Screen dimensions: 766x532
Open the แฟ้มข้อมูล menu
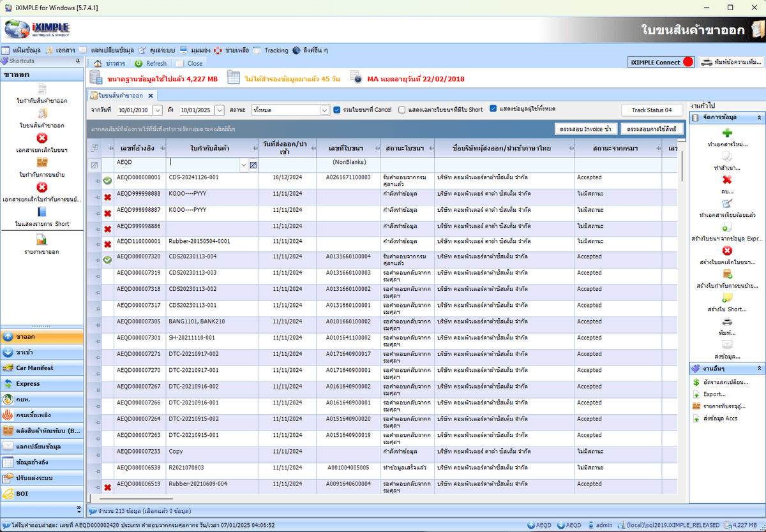point(21,50)
